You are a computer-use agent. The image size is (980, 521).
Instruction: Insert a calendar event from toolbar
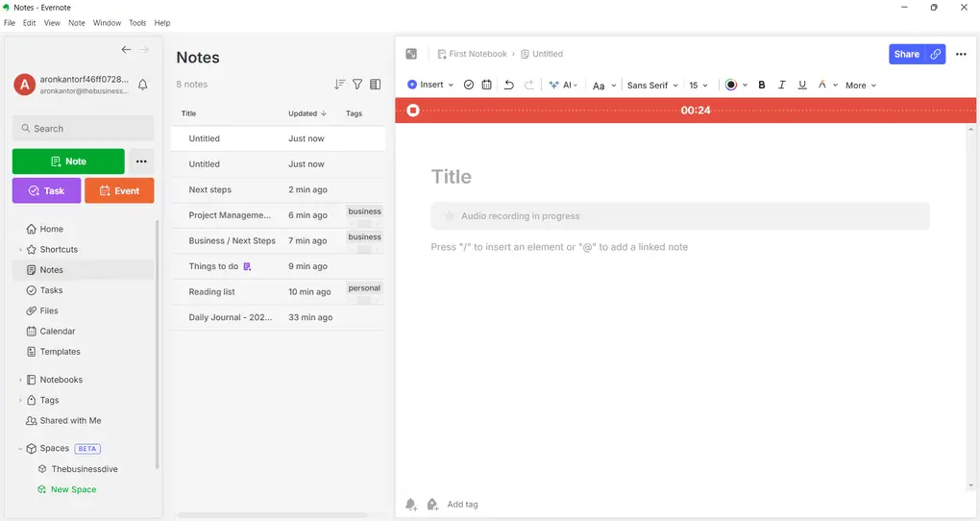click(x=486, y=85)
